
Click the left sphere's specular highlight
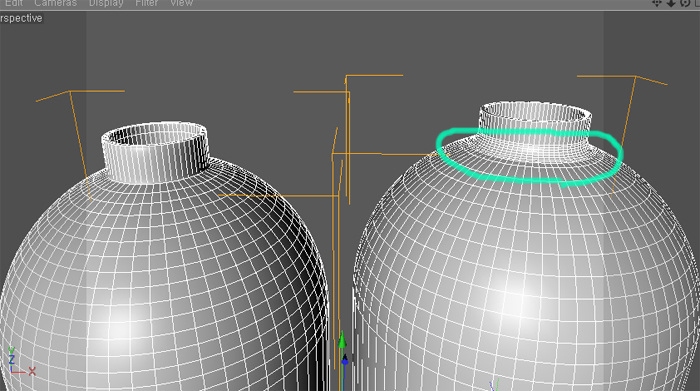pos(121,330)
